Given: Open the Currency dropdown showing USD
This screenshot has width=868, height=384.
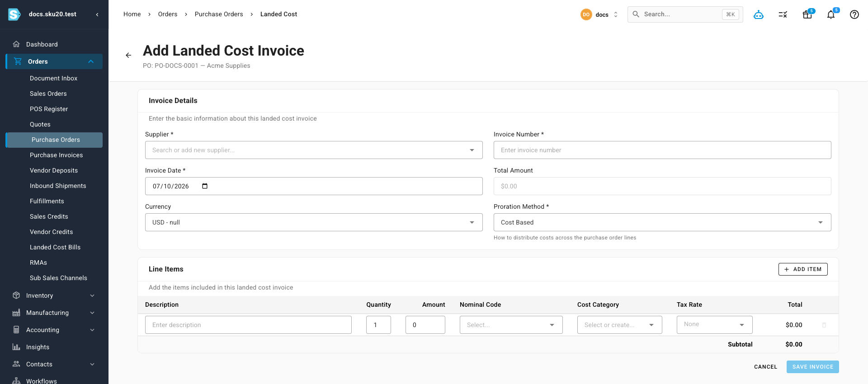Looking at the screenshot, I should click(314, 222).
